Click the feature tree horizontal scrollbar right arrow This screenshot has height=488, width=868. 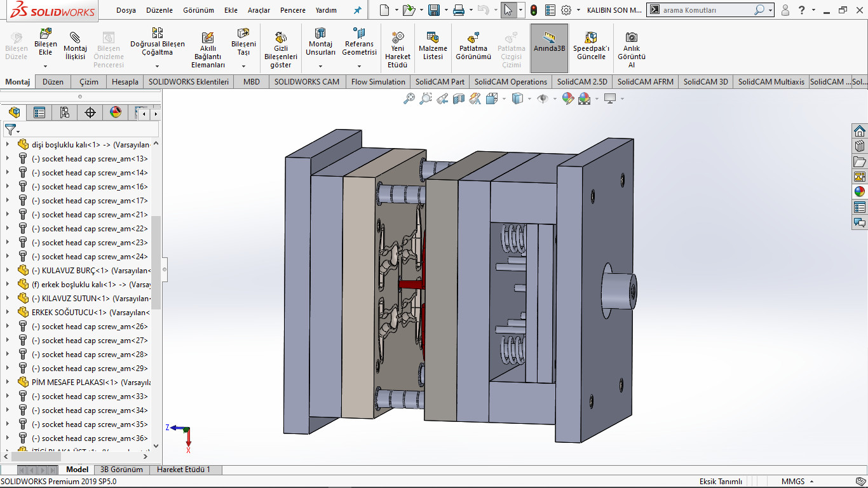pyautogui.click(x=145, y=456)
